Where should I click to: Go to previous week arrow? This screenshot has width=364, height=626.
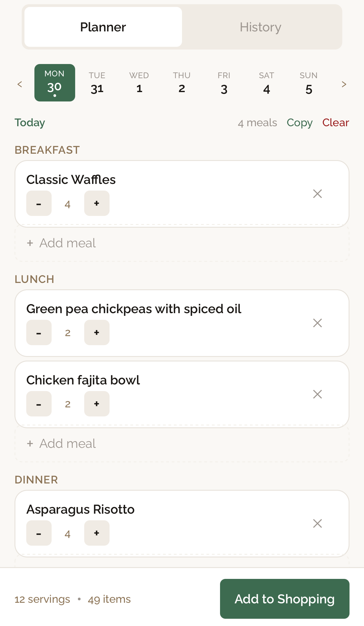(x=20, y=84)
